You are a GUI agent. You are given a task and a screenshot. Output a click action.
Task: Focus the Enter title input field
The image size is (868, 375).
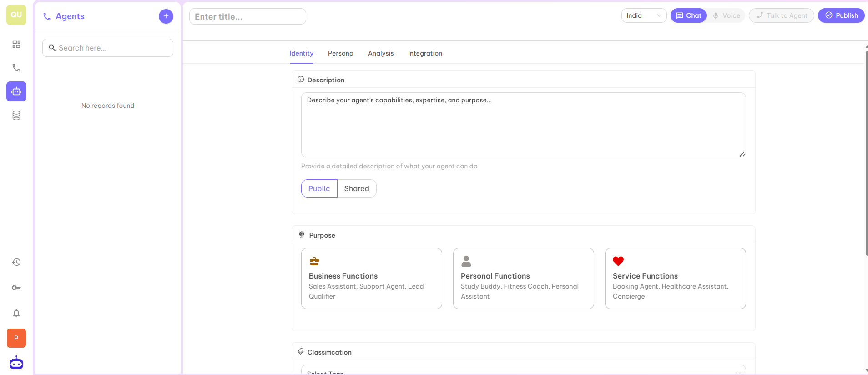[247, 16]
